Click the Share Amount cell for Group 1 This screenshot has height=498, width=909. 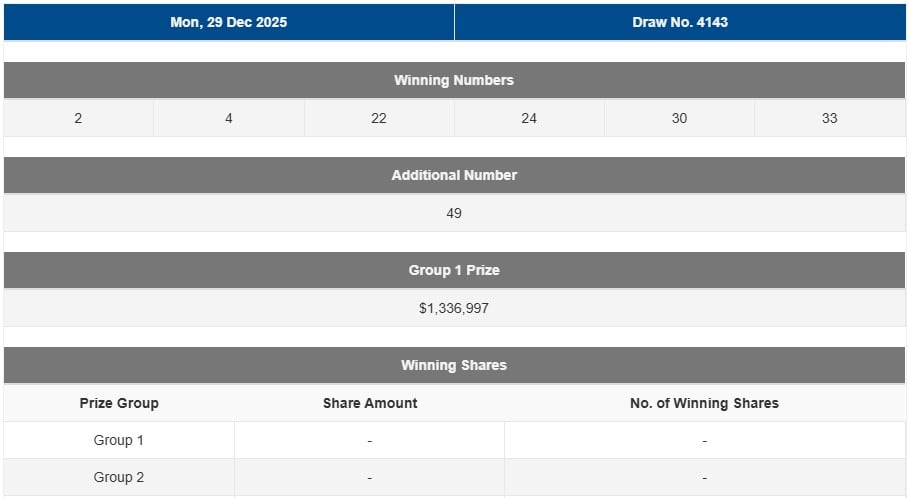(x=370, y=440)
